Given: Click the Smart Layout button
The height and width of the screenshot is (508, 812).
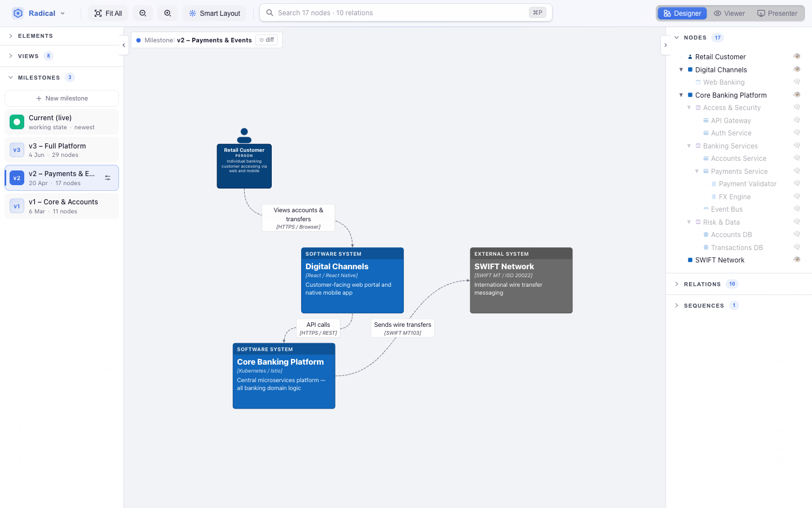Looking at the screenshot, I should (214, 13).
